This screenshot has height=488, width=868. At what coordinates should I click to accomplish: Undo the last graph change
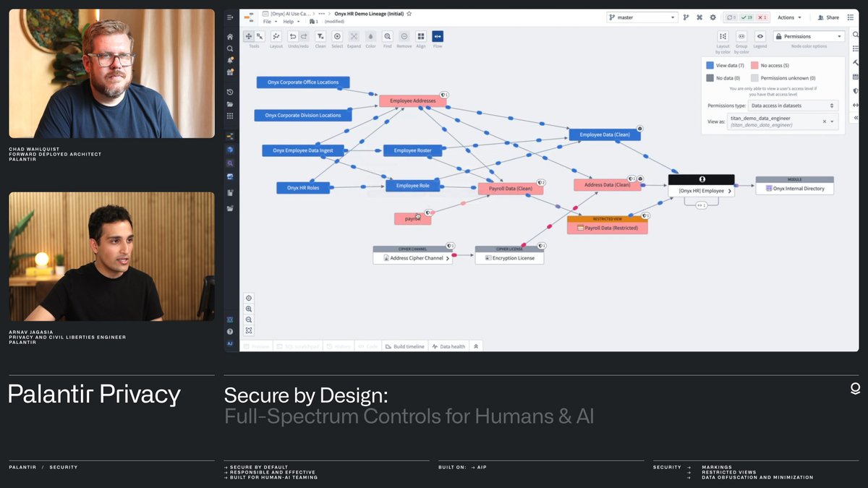tap(293, 36)
